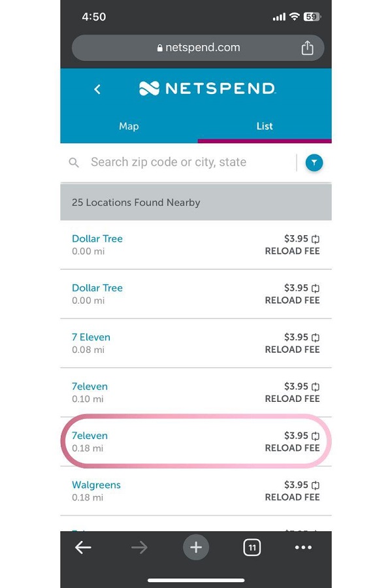Tap the back chevron beside the Netspend logo

[x=97, y=89]
